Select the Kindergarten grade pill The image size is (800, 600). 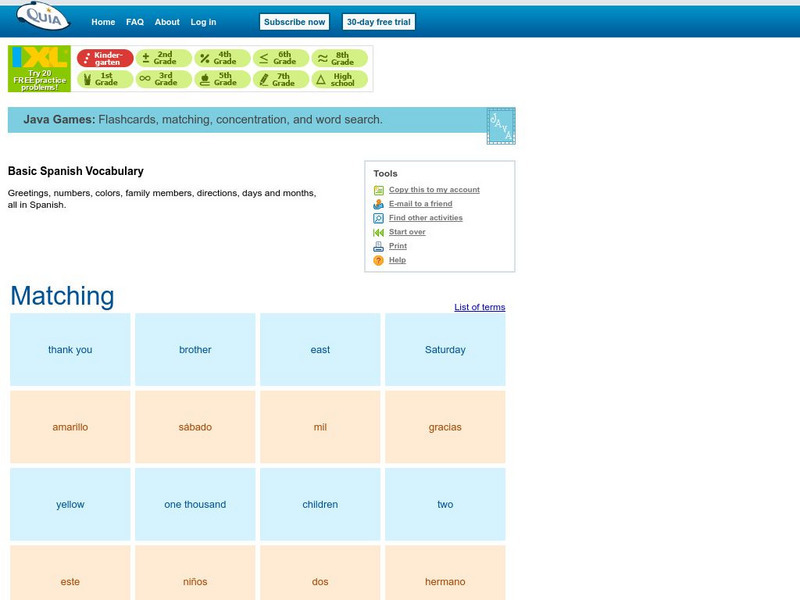(x=104, y=57)
